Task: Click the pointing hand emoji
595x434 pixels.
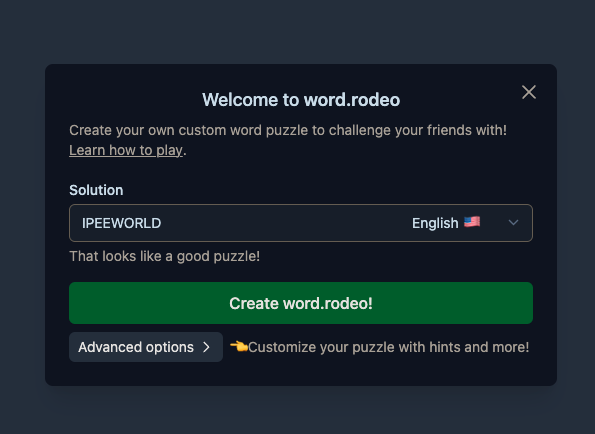Action: [x=239, y=346]
